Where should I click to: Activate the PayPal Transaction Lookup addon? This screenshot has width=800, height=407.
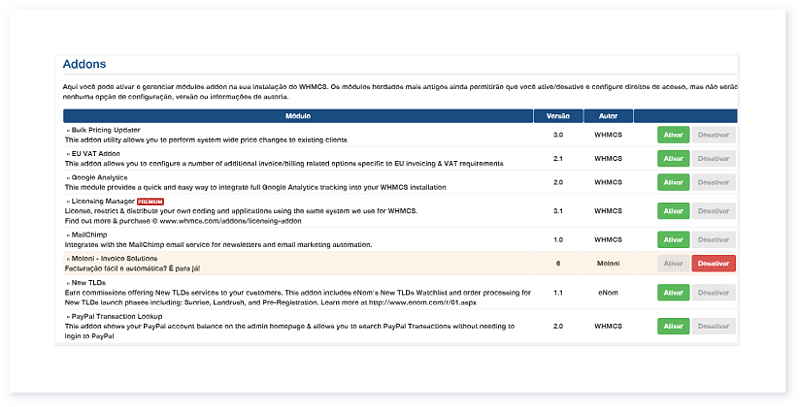tap(673, 326)
